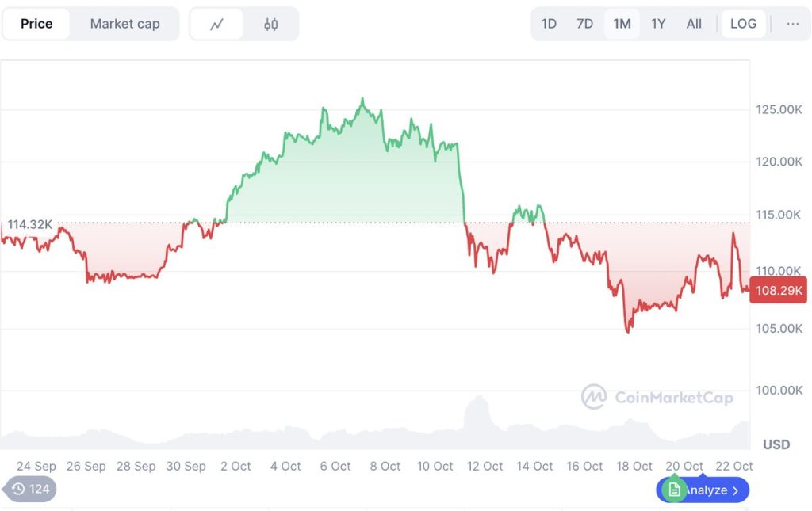Switch to the candlestick chart icon
Screen dimensions: 812x511
[x=271, y=24]
